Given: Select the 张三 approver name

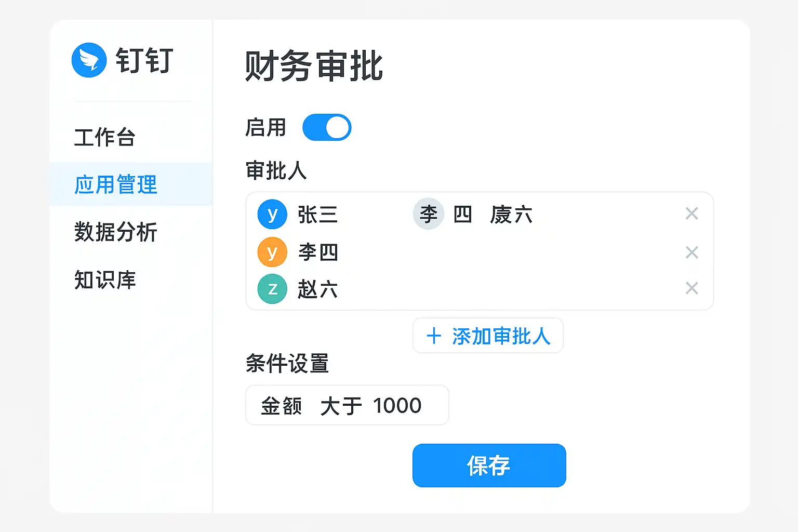Looking at the screenshot, I should tap(317, 215).
